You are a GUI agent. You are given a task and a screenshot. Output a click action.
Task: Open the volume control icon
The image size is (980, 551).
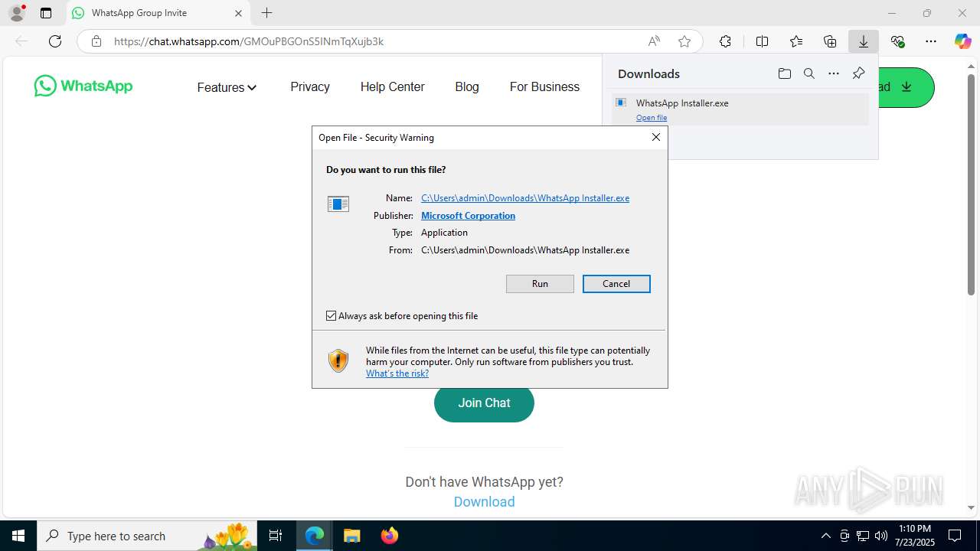881,536
